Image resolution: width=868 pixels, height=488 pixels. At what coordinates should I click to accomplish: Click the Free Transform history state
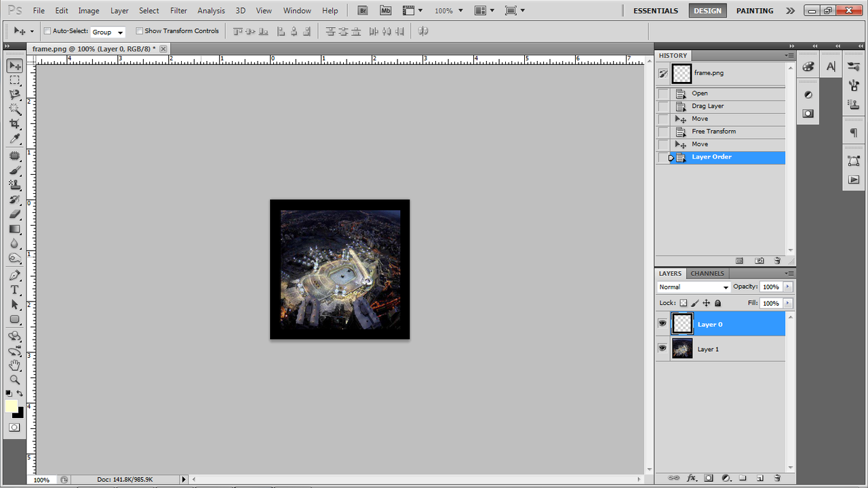tap(713, 131)
